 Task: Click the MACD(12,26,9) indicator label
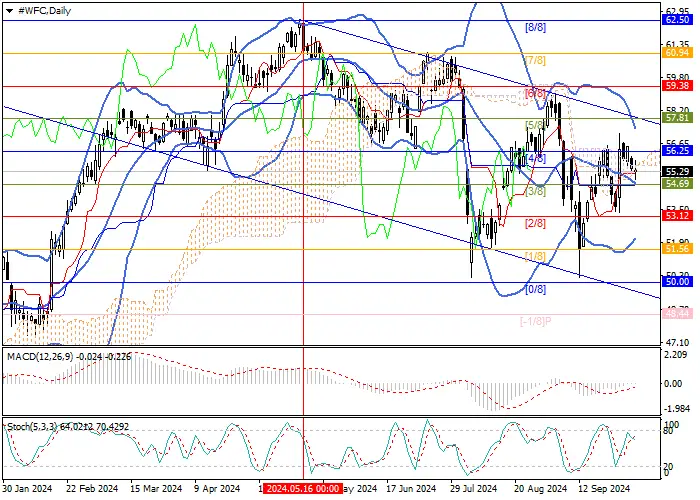coord(40,357)
